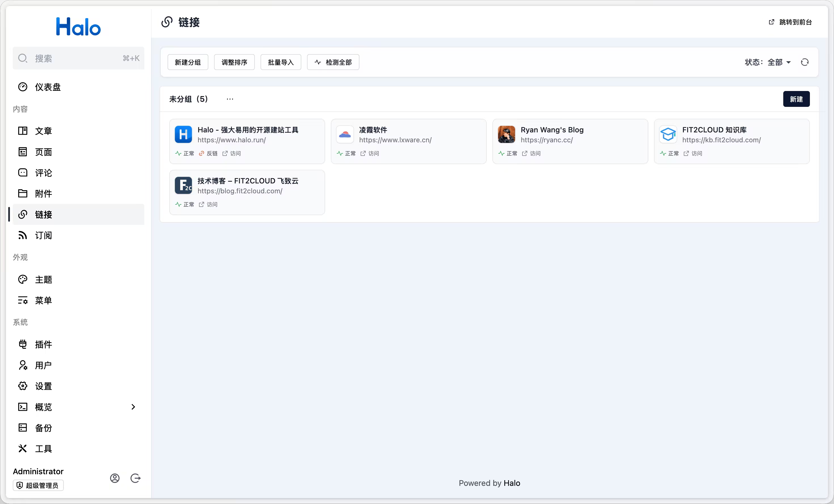Click 访问 on the Halo card
Viewport: 834px width, 504px height.
[232, 153]
